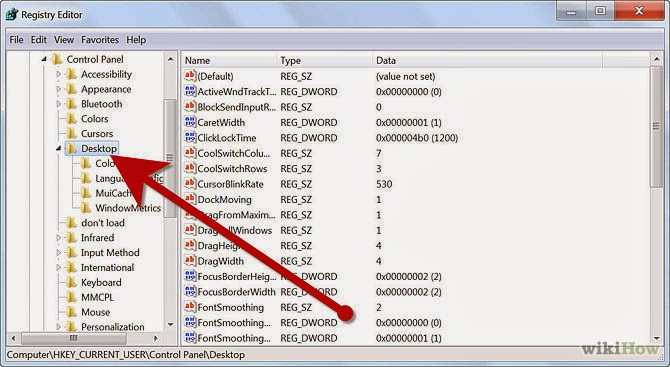The image size is (670, 367).
Task: Select the MMCPL folder icon
Action: [x=71, y=297]
